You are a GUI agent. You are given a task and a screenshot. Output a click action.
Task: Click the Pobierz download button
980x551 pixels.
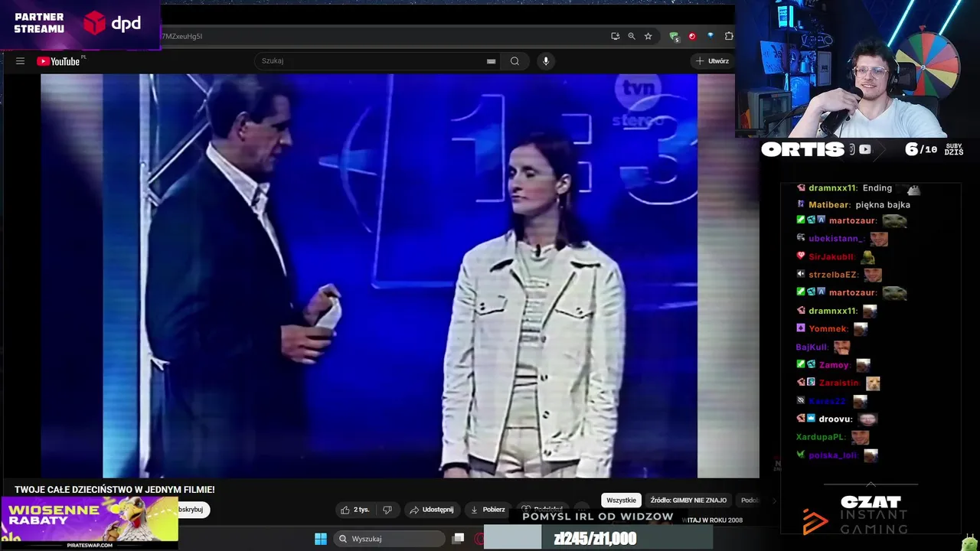pyautogui.click(x=487, y=510)
